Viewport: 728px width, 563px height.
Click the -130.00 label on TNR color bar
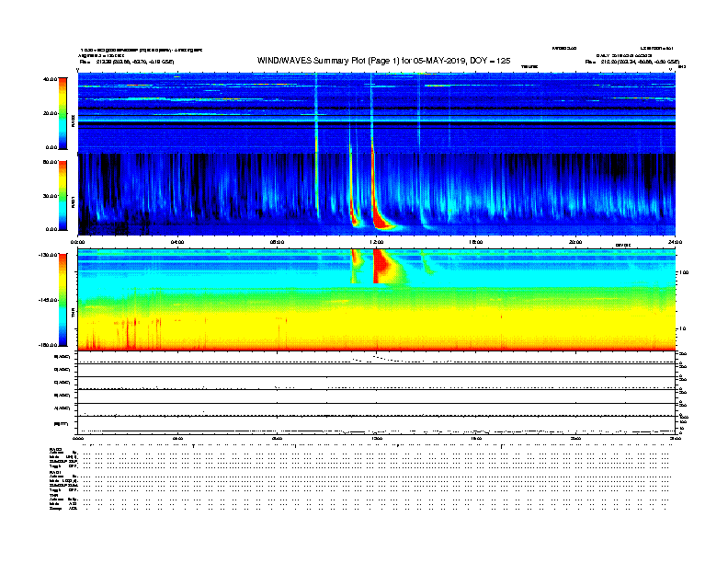(49, 255)
